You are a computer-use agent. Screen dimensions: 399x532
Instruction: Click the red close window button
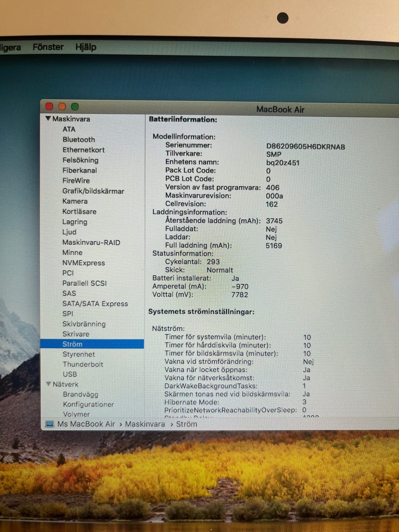(49, 107)
